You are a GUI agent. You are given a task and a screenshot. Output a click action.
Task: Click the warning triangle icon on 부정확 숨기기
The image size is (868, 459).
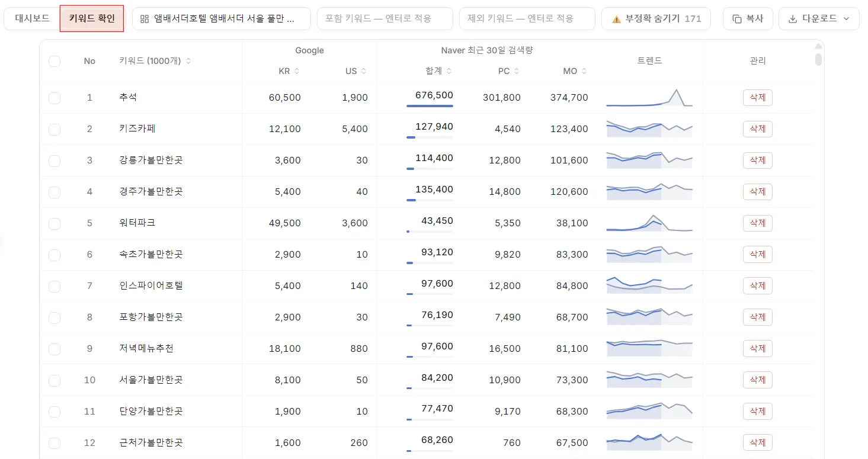(616, 19)
